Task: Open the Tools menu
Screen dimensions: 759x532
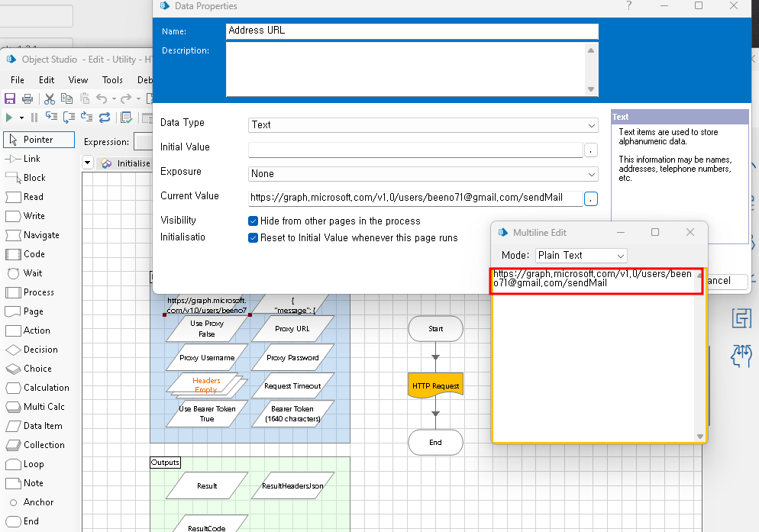Action: [x=112, y=80]
